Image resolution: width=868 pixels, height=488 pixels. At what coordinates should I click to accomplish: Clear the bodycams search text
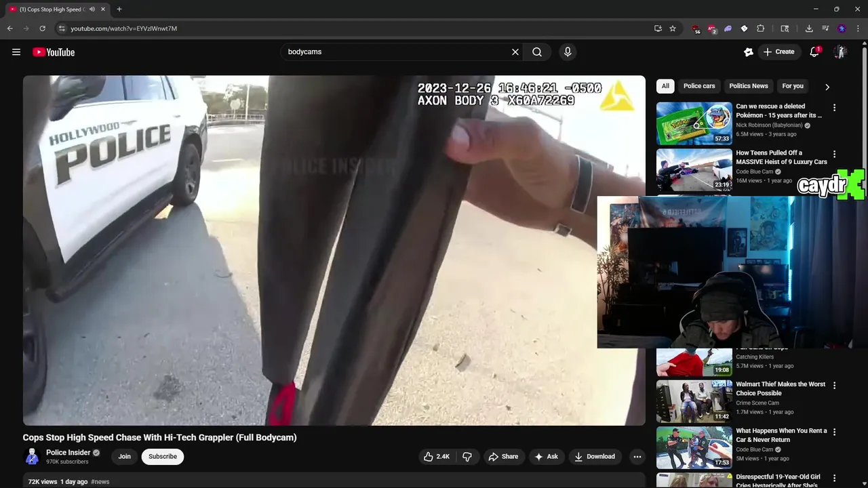point(515,52)
